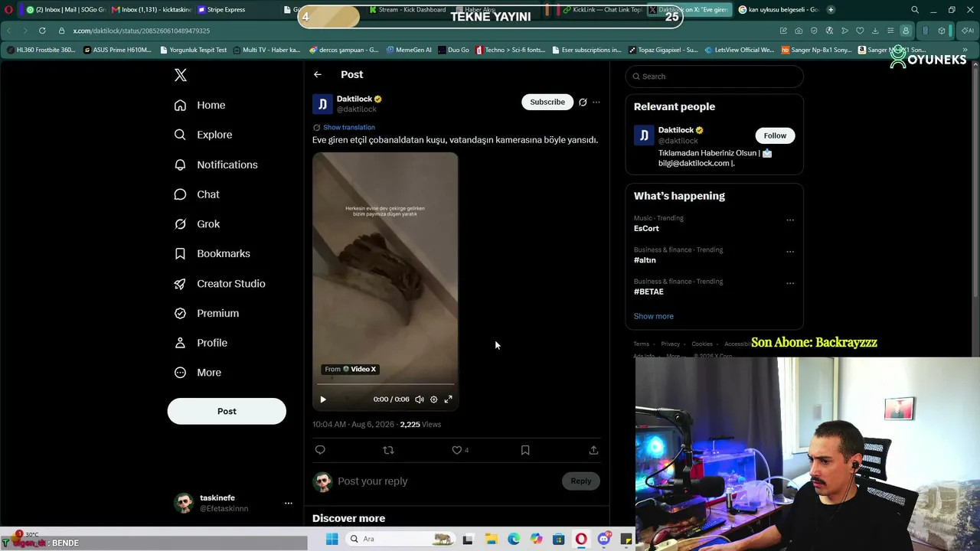Open more options for EsCort trend
This screenshot has height=551, width=980.
(x=790, y=220)
